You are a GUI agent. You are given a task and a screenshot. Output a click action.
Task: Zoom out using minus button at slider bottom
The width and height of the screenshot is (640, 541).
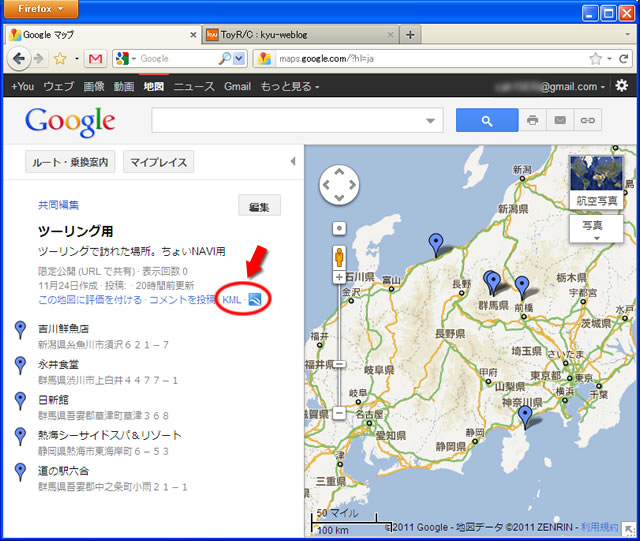pyautogui.click(x=339, y=413)
